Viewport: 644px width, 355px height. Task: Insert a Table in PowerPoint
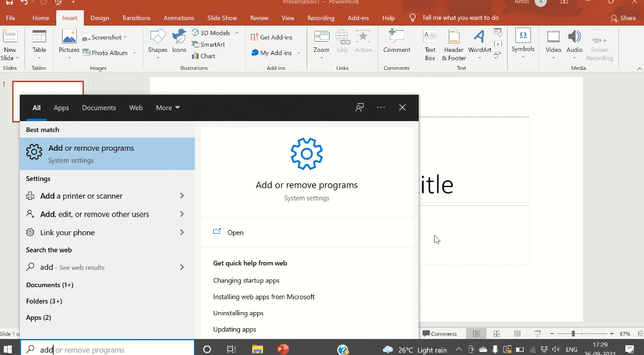tap(39, 43)
